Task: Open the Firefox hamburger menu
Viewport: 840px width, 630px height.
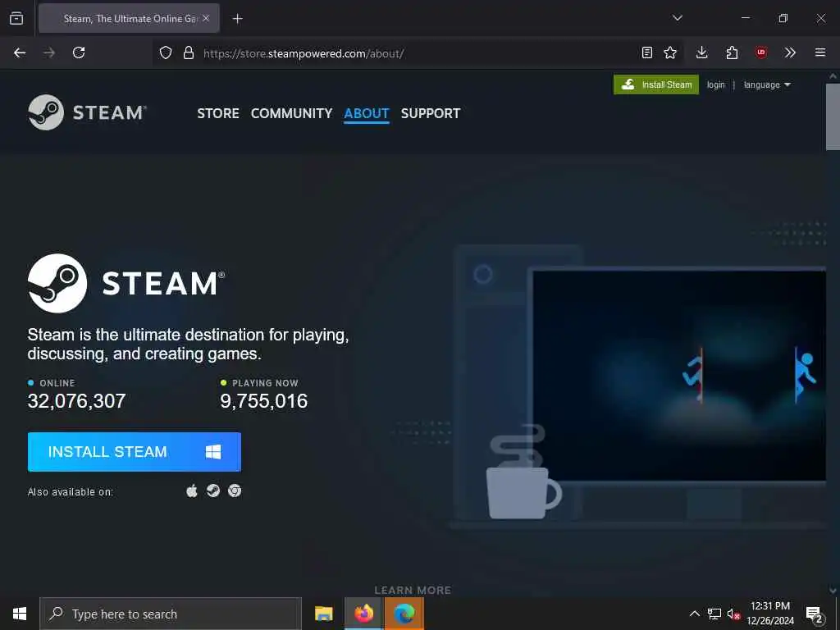Action: (820, 52)
